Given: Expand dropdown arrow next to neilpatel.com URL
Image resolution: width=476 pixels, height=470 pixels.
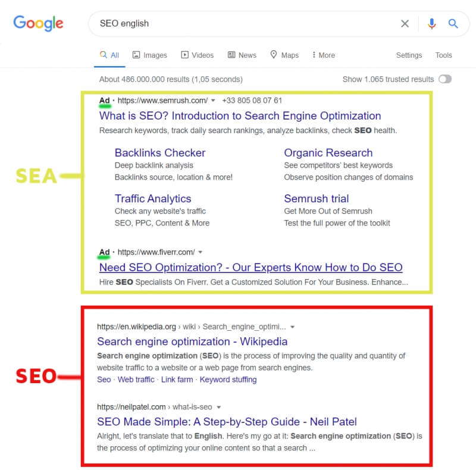Looking at the screenshot, I should coord(218,407).
